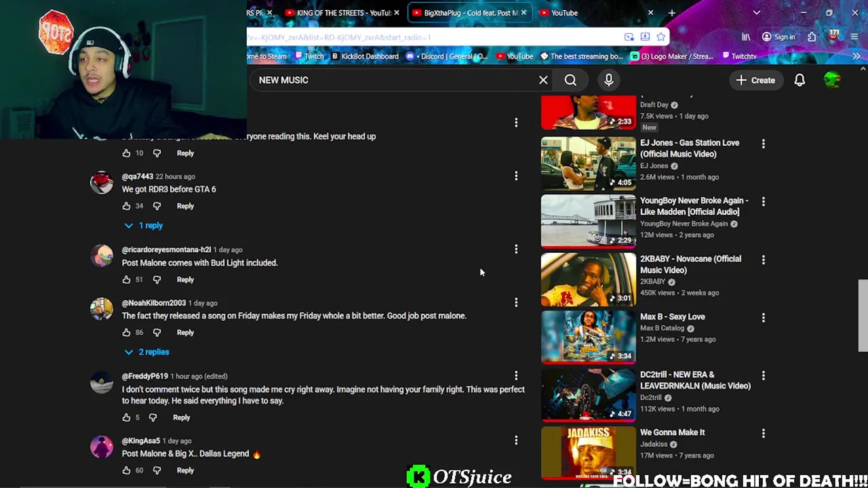Clear the NEW MUSIC search text
868x488 pixels.
pos(543,80)
